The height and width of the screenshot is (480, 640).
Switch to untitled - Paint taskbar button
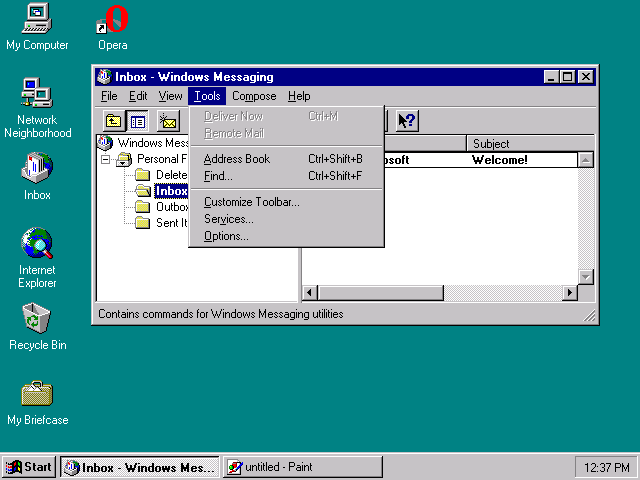point(303,467)
